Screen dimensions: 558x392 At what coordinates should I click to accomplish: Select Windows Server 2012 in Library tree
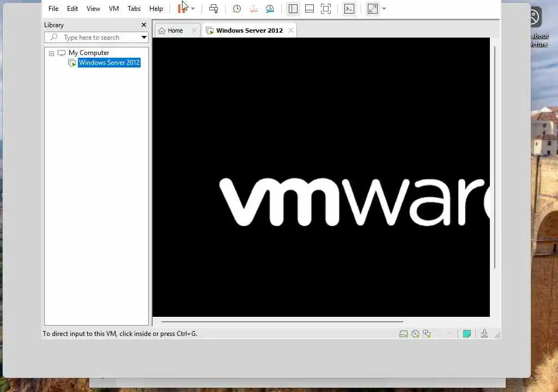coord(109,63)
